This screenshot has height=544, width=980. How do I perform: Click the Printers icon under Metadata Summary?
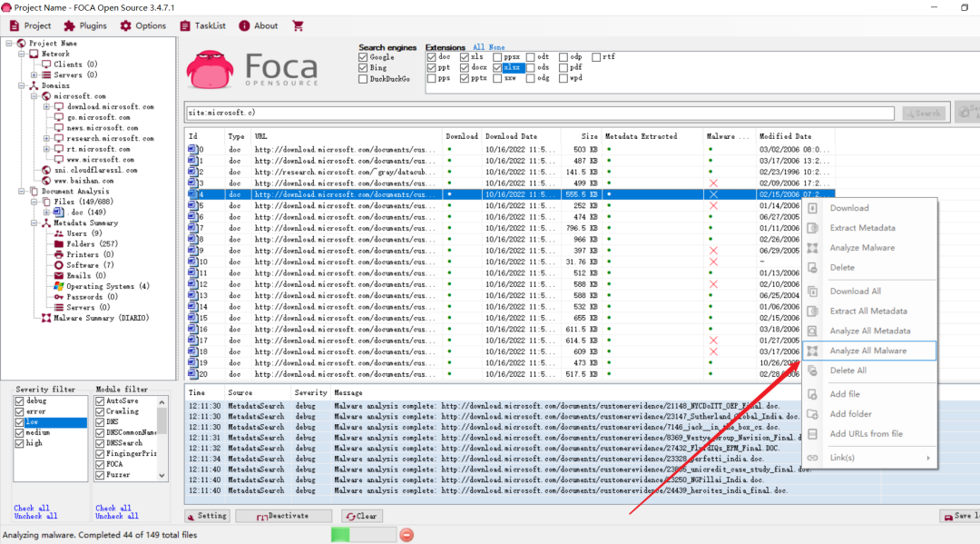click(x=59, y=254)
